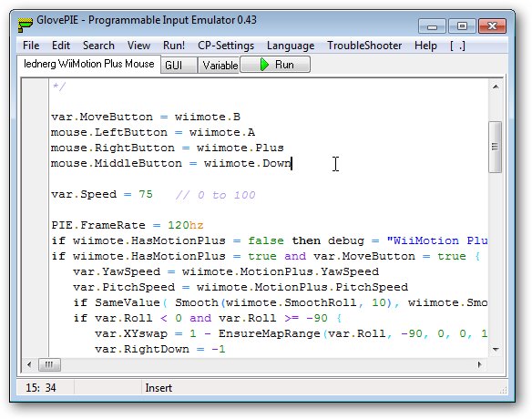
Task: Open the View menu
Action: [138, 46]
